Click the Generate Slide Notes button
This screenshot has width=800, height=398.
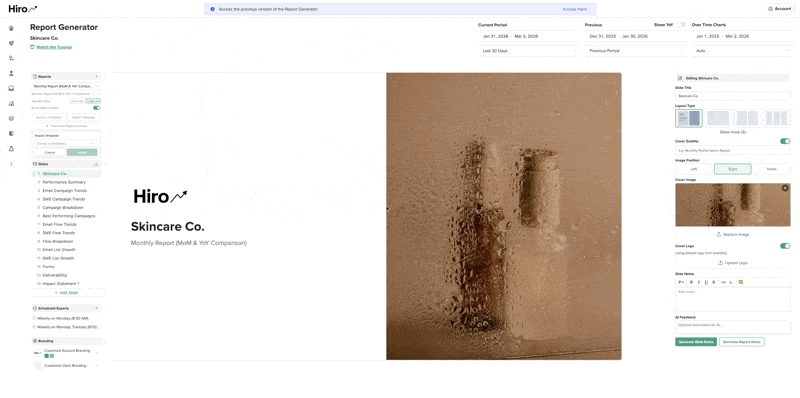point(696,342)
